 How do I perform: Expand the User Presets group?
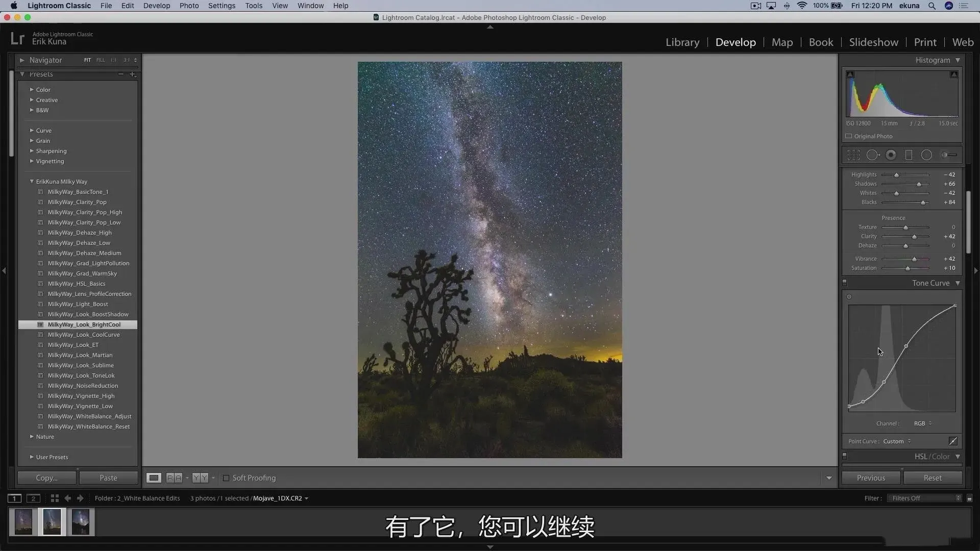32,457
